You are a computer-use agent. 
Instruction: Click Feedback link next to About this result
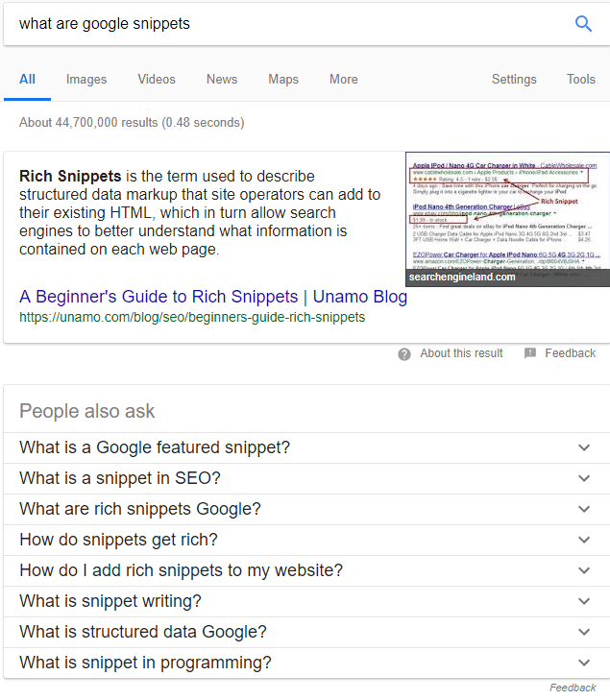[x=571, y=353]
